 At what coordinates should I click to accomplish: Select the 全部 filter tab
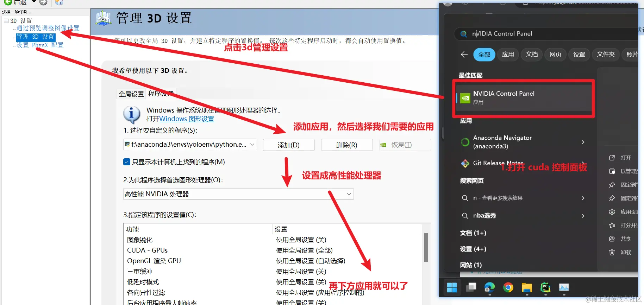[x=484, y=55]
